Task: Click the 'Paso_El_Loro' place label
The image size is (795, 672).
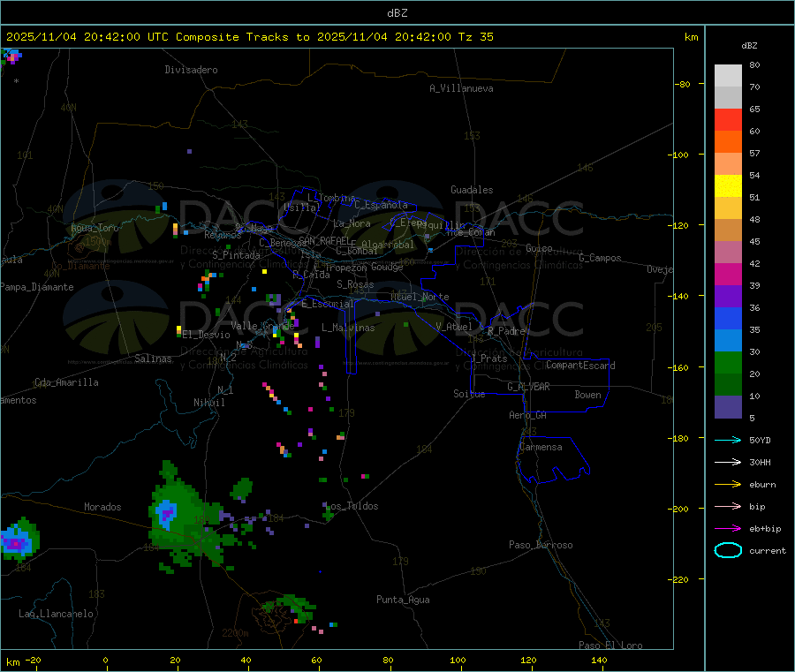Action: coord(610,646)
